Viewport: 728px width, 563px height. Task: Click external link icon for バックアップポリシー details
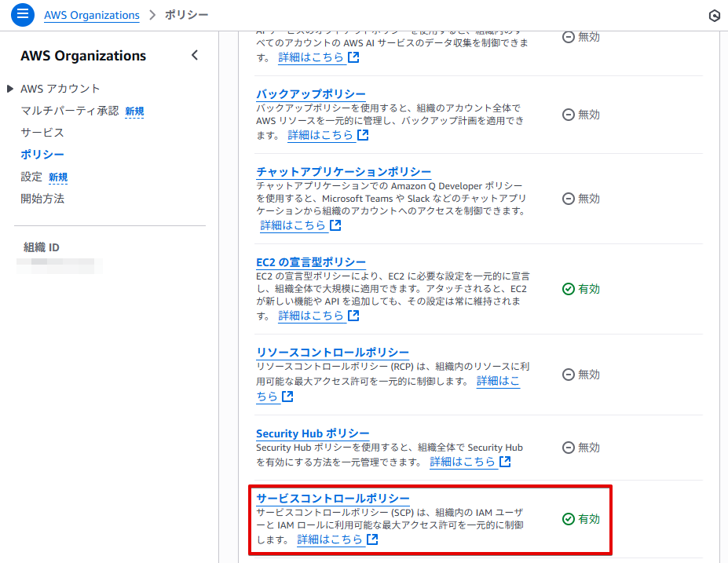[363, 135]
